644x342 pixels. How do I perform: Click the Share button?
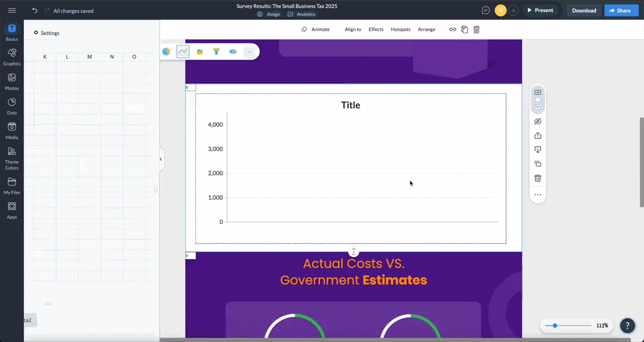coord(621,10)
